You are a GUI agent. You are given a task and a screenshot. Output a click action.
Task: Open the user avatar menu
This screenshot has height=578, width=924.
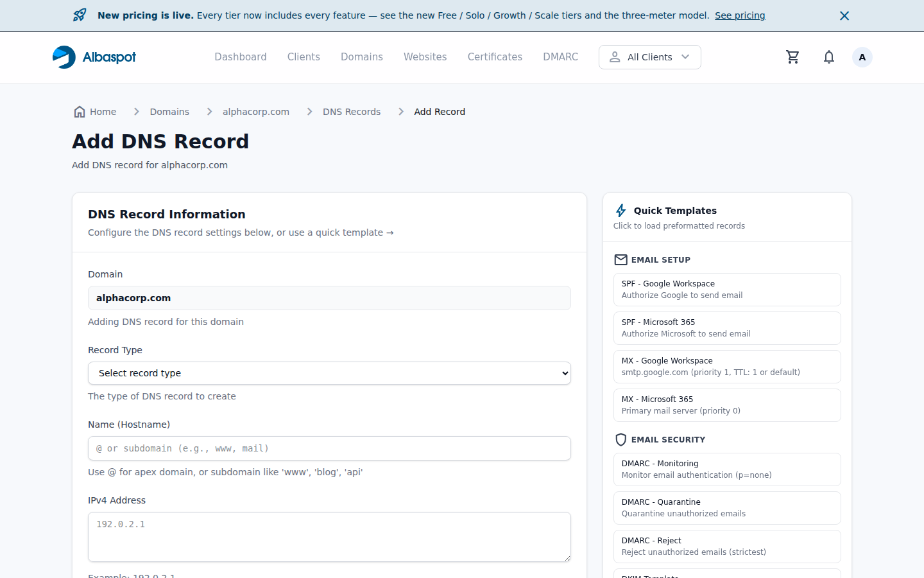(x=862, y=57)
